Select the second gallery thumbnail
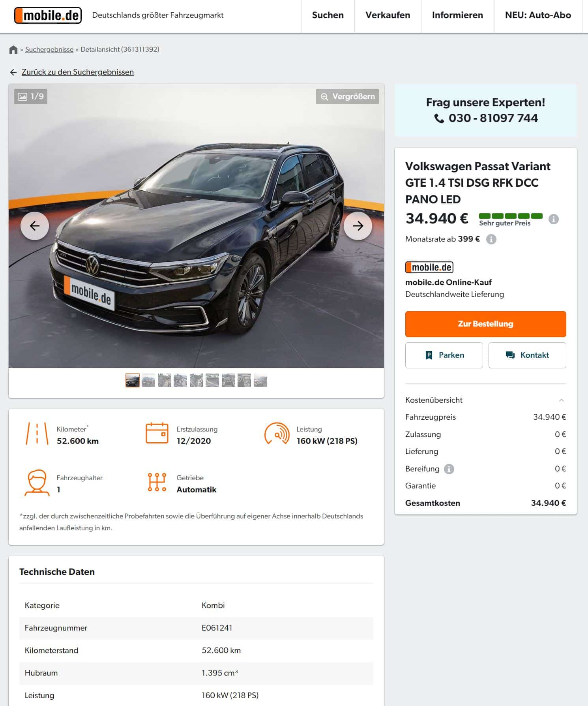 tap(148, 381)
